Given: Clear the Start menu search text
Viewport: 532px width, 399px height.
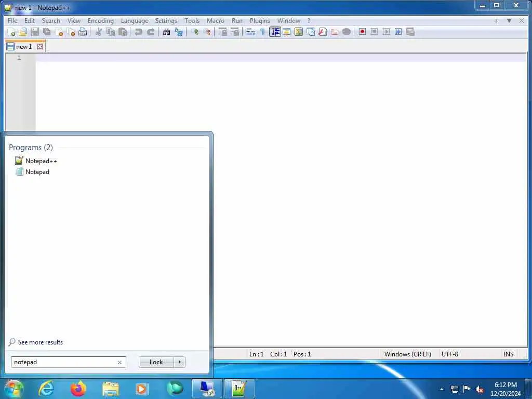Looking at the screenshot, I should click(119, 362).
